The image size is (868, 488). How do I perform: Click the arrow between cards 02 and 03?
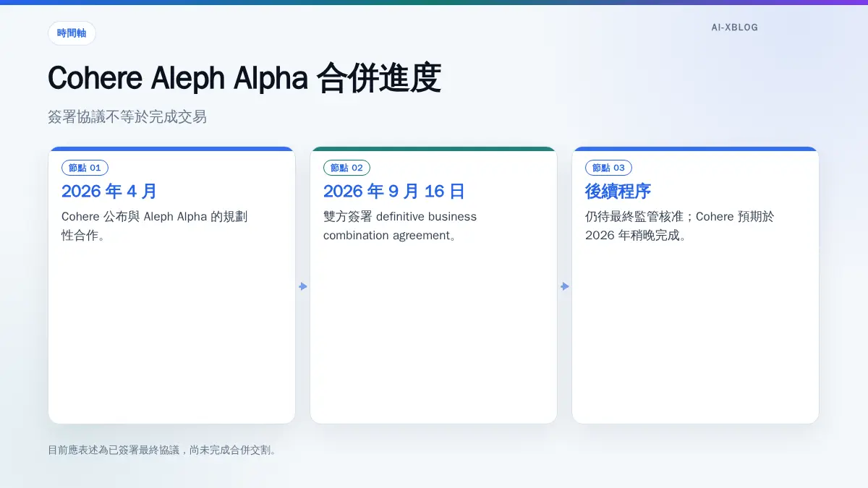pos(565,286)
